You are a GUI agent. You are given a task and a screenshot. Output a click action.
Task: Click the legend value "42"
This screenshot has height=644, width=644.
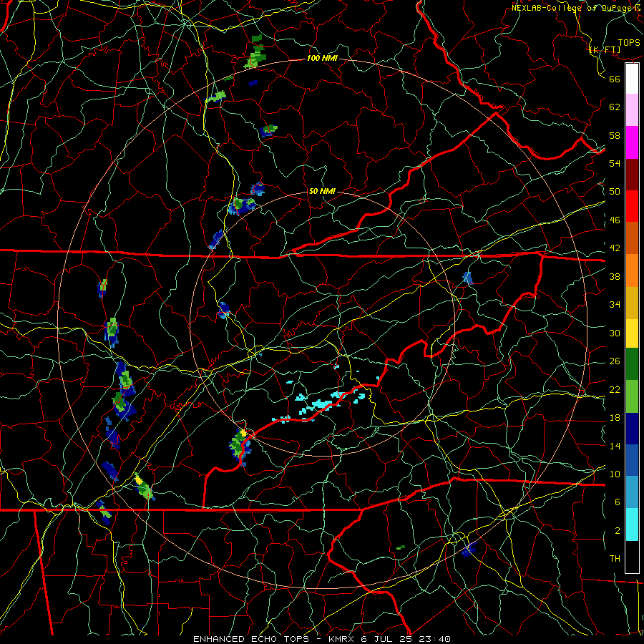click(x=615, y=248)
